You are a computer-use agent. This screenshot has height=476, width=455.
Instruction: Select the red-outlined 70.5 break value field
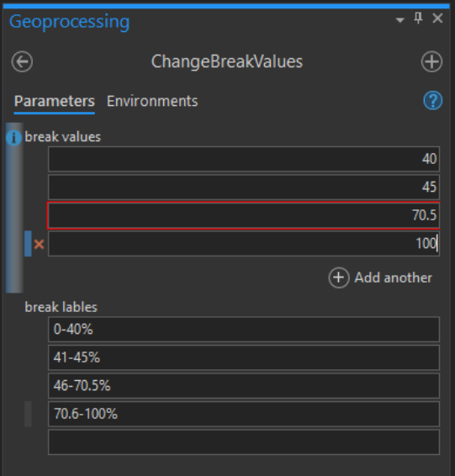[x=244, y=215]
